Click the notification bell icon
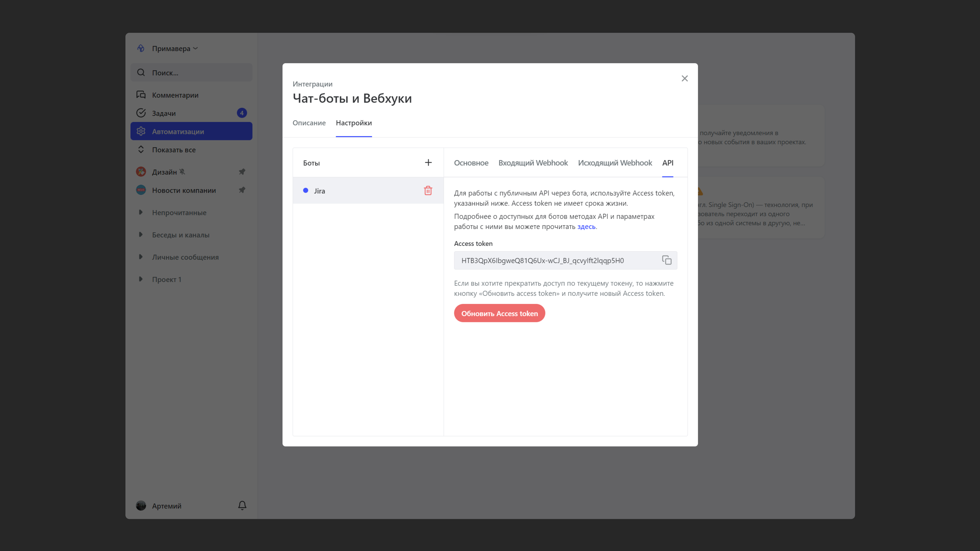 242,505
